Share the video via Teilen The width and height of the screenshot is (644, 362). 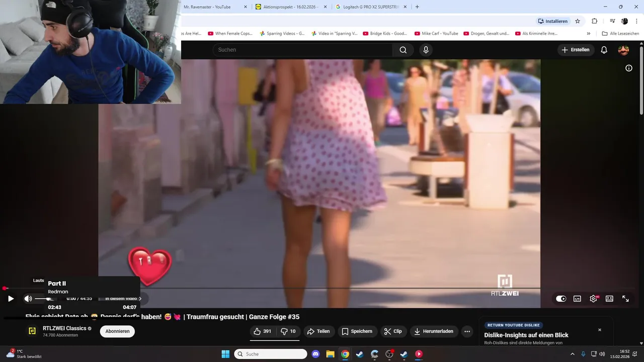pos(318,331)
